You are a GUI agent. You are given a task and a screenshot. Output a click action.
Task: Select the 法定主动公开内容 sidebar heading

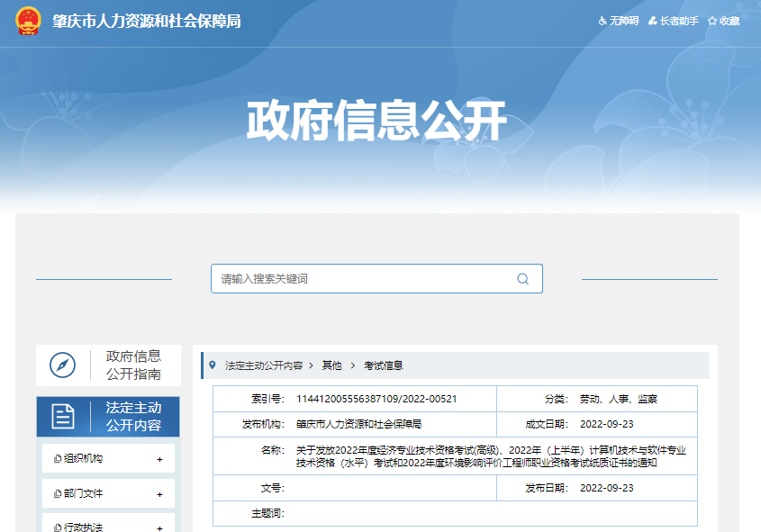point(133,416)
